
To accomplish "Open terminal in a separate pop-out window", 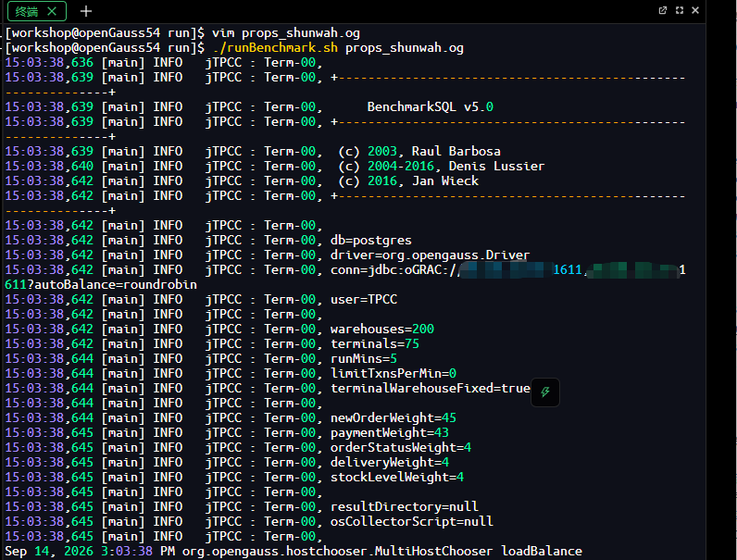I will pos(663,10).
